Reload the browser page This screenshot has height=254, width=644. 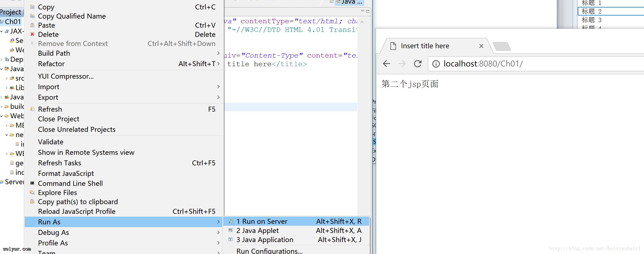(418, 64)
